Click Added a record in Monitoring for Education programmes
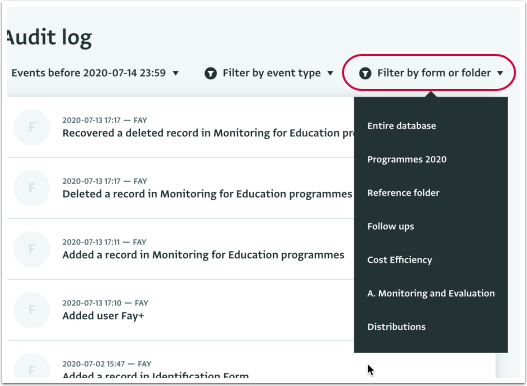Image resolution: width=527 pixels, height=386 pixels. [x=203, y=255]
